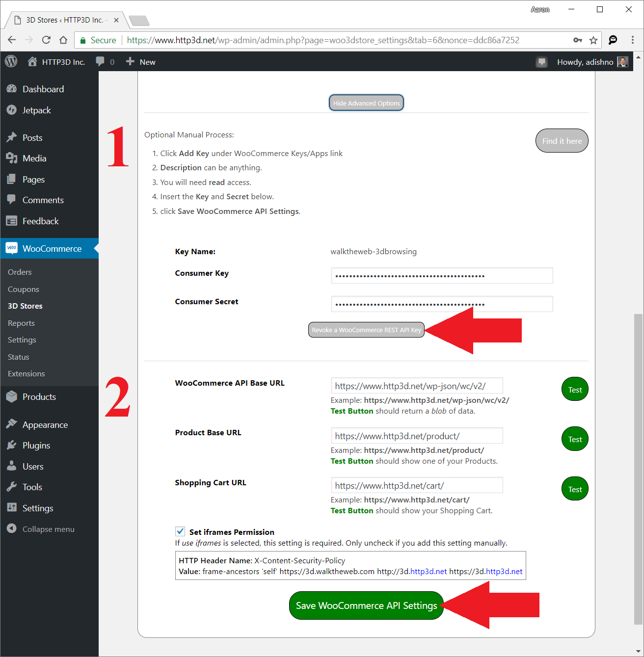The width and height of the screenshot is (644, 657).
Task: Click Shopping Cart URL field
Action: pos(417,485)
